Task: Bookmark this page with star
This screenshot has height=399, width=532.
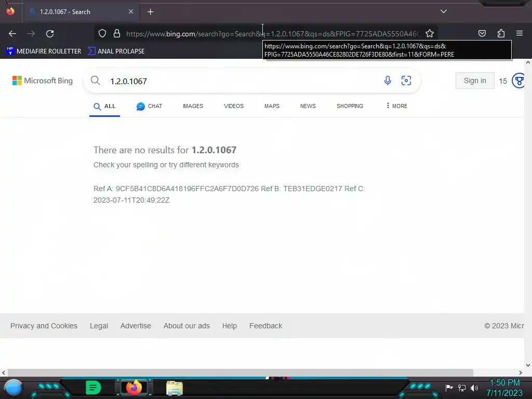Action: point(430,34)
